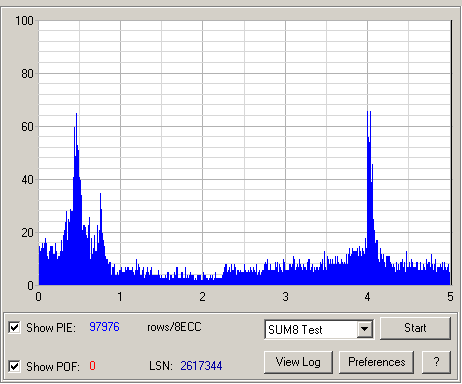Open the SUM8 Test dropdown arrow

point(365,329)
